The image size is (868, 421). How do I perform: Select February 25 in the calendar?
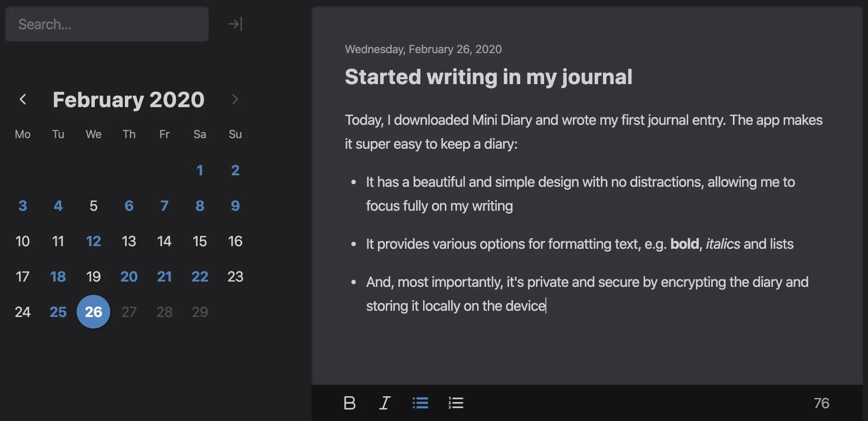tap(58, 312)
